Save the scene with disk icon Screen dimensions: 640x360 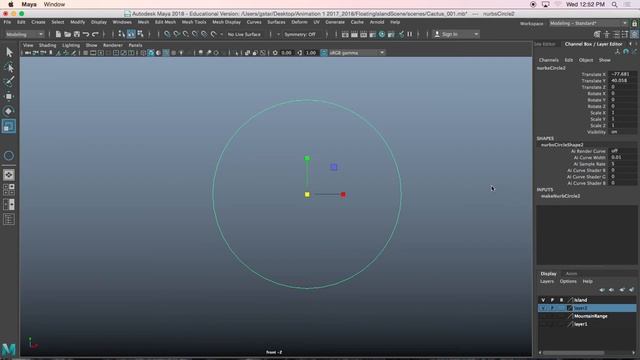point(77,34)
